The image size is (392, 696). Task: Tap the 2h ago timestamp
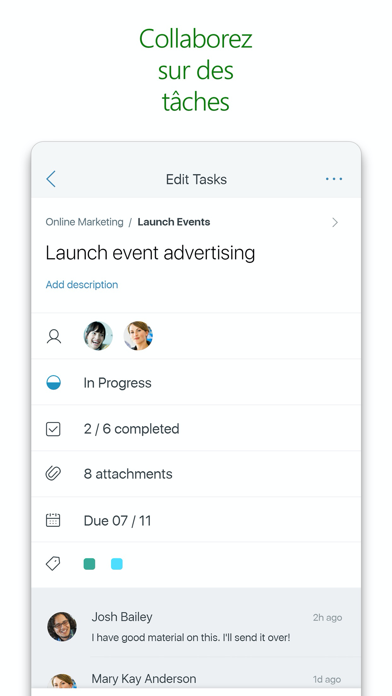pos(327,617)
